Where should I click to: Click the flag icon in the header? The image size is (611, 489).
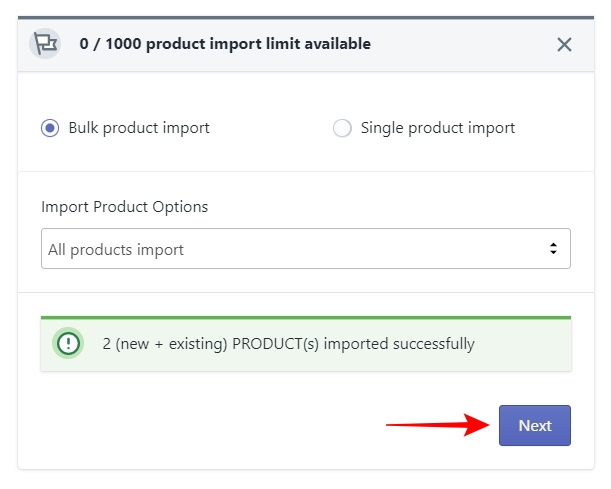45,44
